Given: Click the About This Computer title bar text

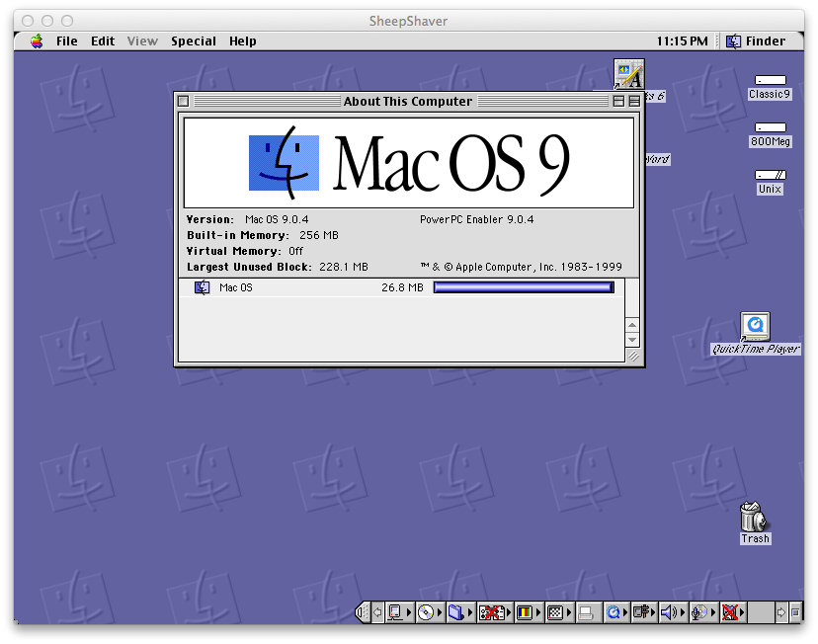Looking at the screenshot, I should pyautogui.click(x=408, y=101).
